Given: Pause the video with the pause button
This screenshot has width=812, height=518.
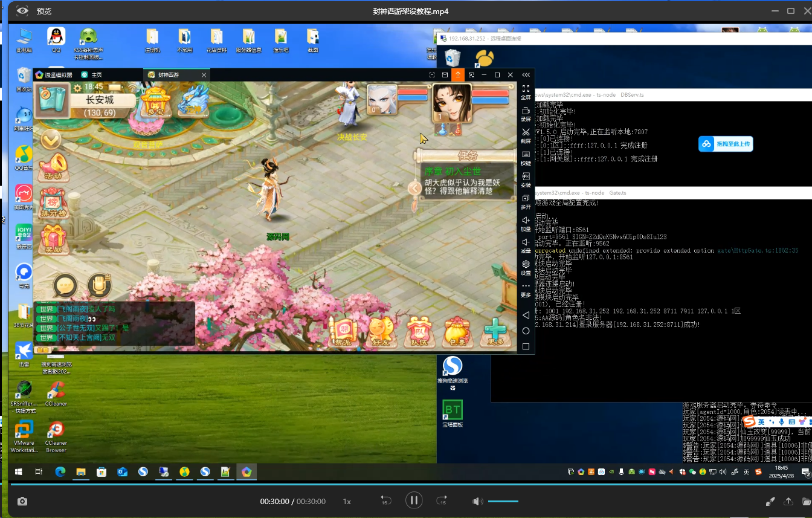Looking at the screenshot, I should pos(414,500).
